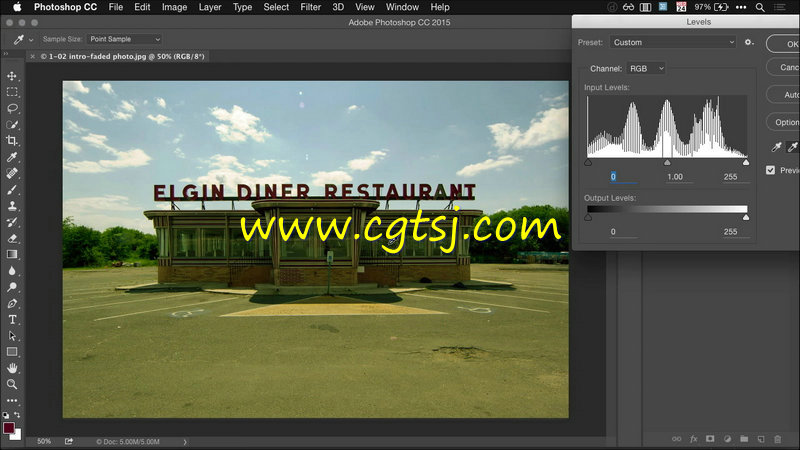Select the Gradient tool
The image size is (800, 450).
pos(12,254)
